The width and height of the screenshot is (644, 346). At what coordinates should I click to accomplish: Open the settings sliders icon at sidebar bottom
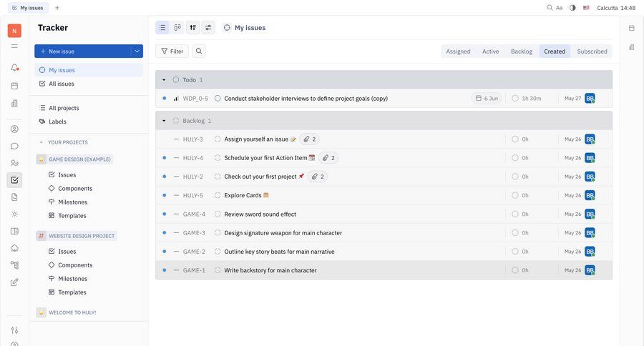tap(14, 330)
